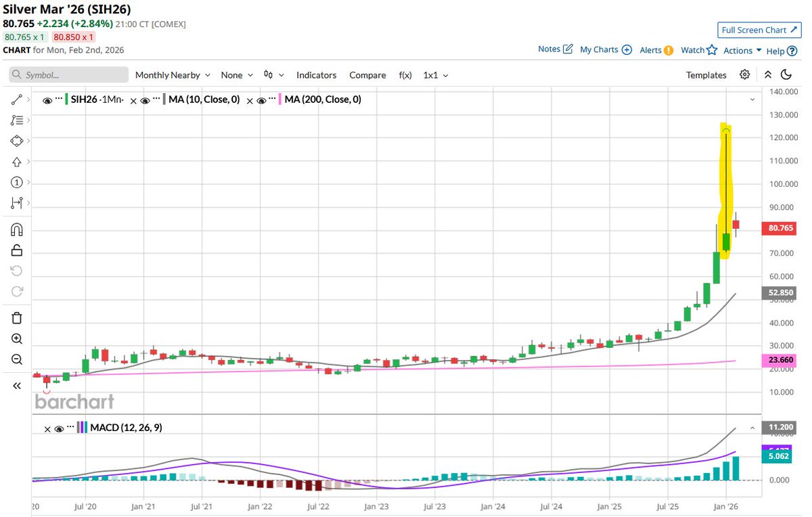Open the f(x) expressions menu

pos(405,75)
